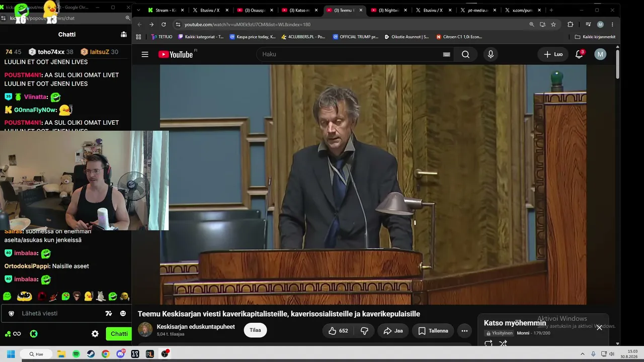The image size is (644, 362).
Task: Toggle playlist shuffle in Katso myöhemmin
Action: point(503,344)
